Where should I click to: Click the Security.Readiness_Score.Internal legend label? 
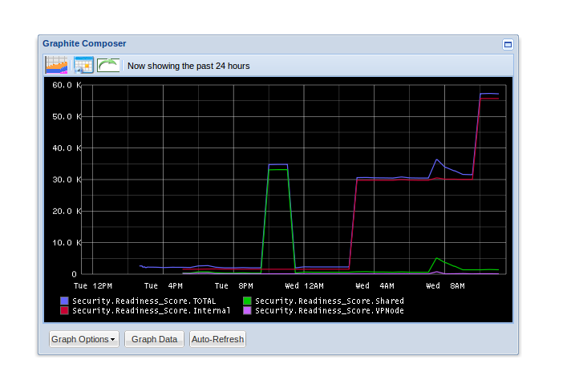151,310
